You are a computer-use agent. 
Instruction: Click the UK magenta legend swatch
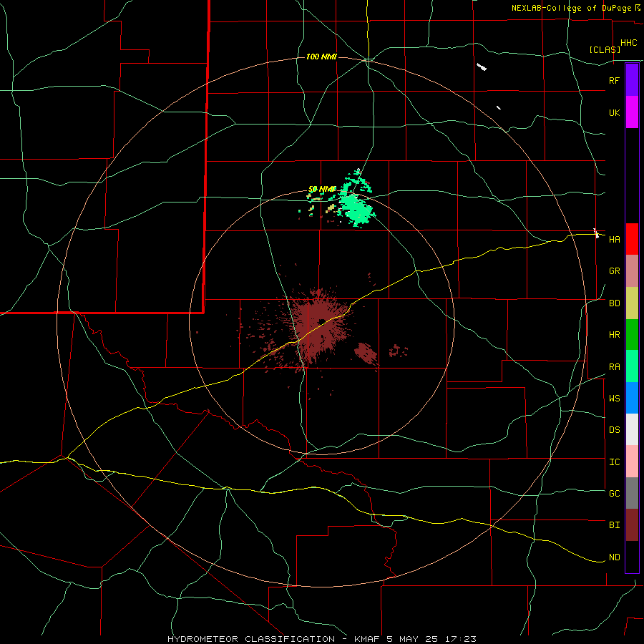click(x=632, y=112)
